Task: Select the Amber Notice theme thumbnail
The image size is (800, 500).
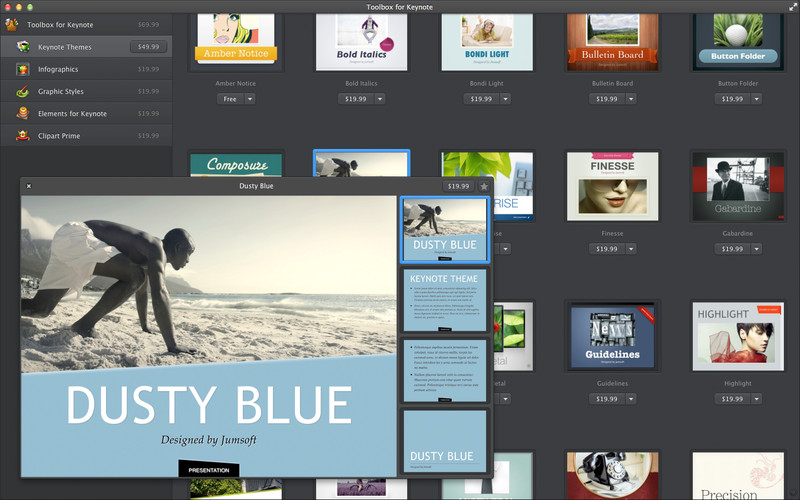Action: coord(236,42)
